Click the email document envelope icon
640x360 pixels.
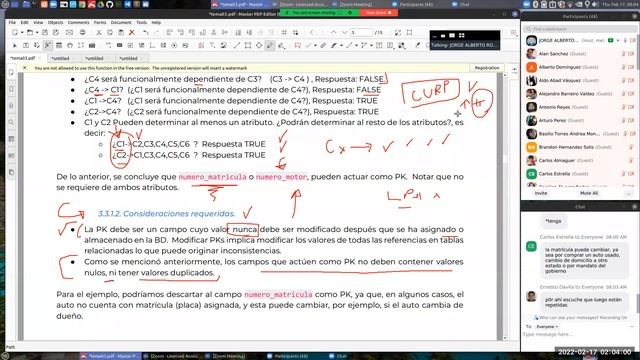tap(69, 33)
